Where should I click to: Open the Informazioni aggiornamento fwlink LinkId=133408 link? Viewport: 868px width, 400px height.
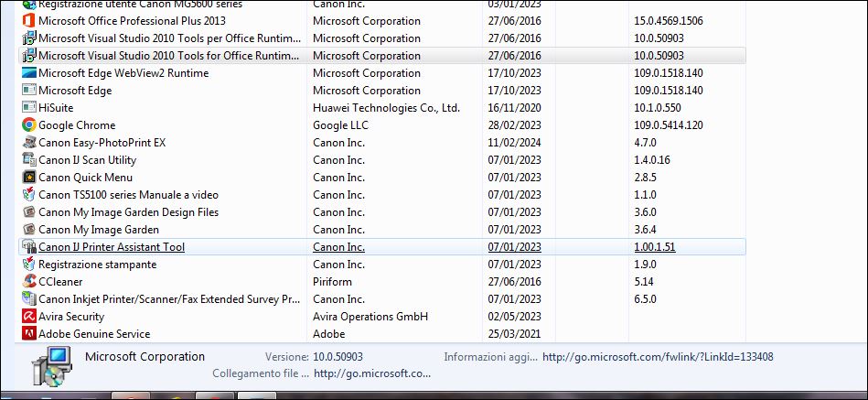click(658, 357)
